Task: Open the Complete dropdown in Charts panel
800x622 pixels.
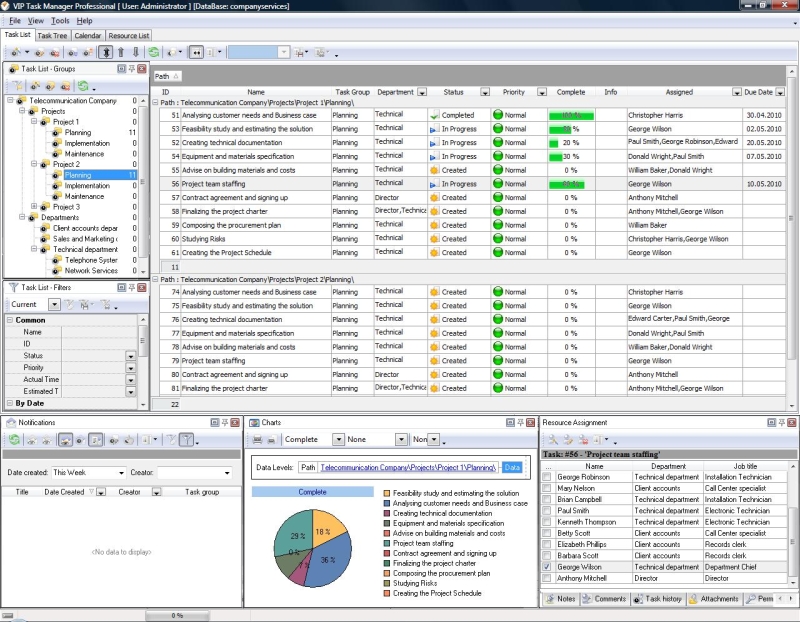Action: (339, 439)
